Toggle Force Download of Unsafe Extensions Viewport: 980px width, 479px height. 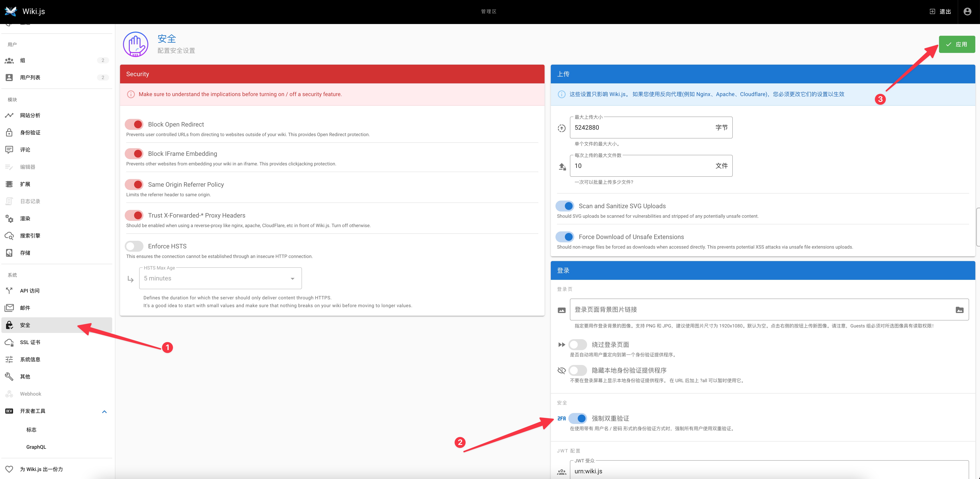(565, 237)
